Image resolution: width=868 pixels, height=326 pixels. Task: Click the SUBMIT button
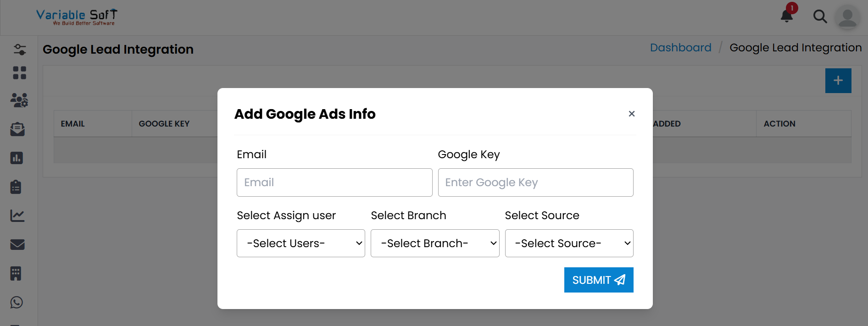click(x=598, y=280)
